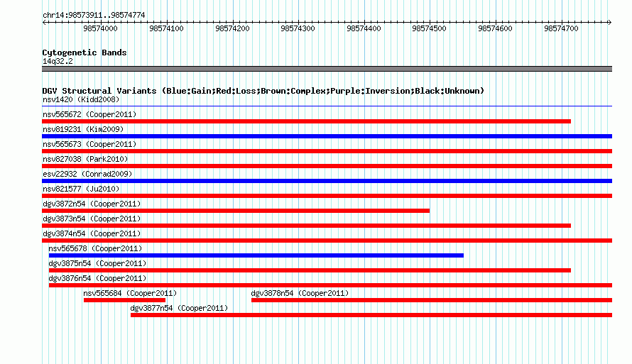This screenshot has height=364, width=632.
Task: Select the red dgv3876n54 loss bar
Action: [x=330, y=285]
